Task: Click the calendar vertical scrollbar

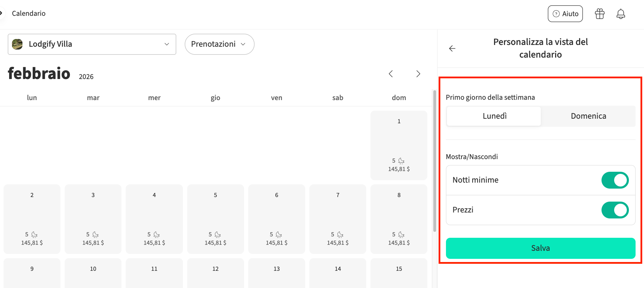Action: pos(435,162)
